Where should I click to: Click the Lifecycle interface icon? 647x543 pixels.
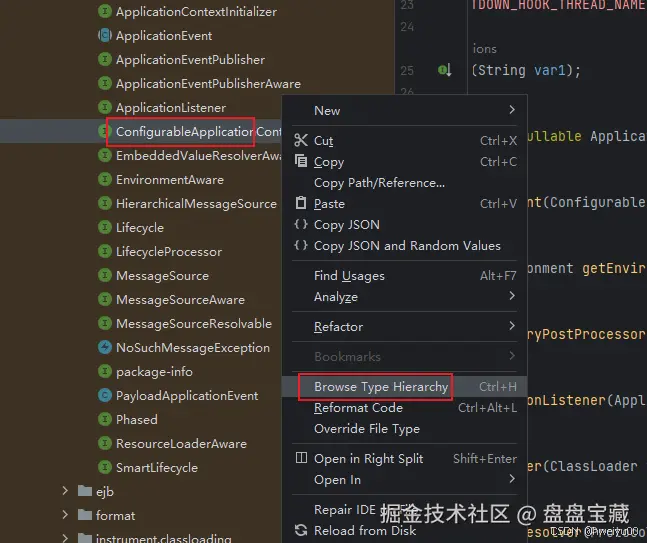point(105,227)
